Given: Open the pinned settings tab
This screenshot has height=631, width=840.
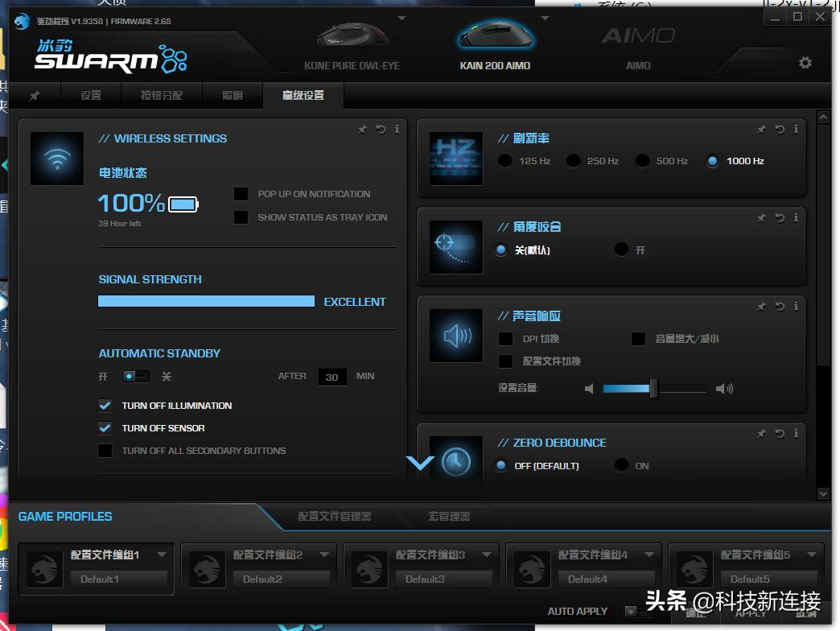Looking at the screenshot, I should [x=35, y=95].
